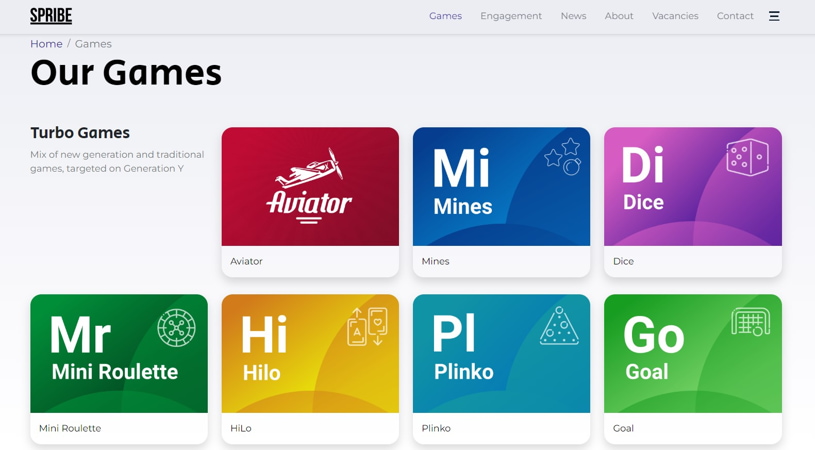
Task: Open the Contact page
Action: 735,16
